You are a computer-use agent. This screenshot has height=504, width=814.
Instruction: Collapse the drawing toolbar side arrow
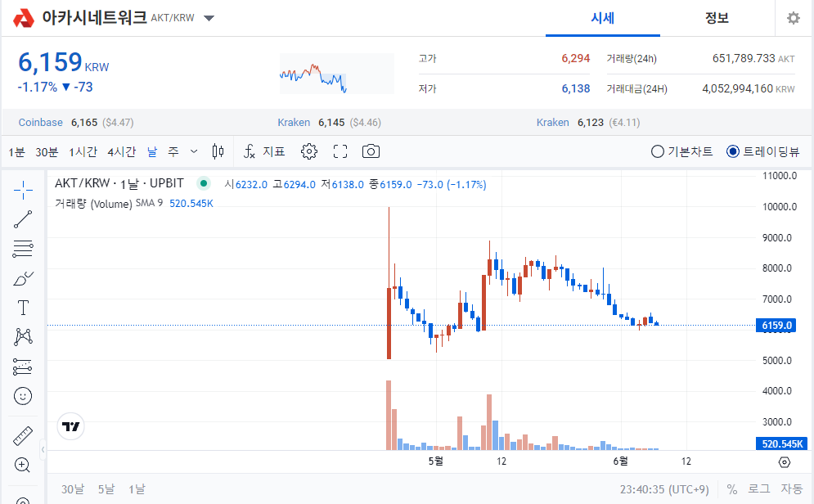[43, 449]
